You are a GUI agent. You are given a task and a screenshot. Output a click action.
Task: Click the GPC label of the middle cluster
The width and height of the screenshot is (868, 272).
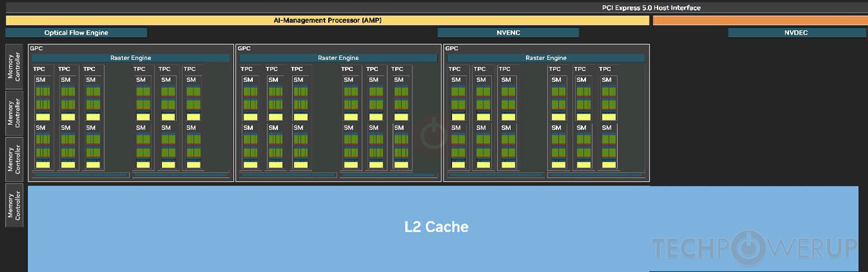point(244,48)
